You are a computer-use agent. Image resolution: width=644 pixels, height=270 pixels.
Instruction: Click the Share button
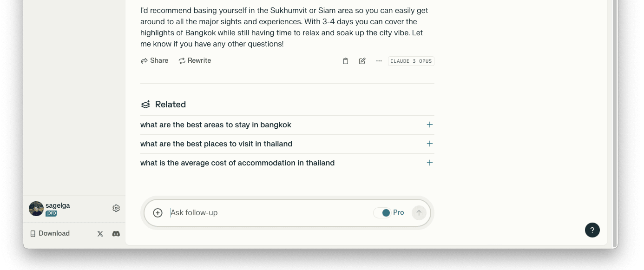(154, 60)
